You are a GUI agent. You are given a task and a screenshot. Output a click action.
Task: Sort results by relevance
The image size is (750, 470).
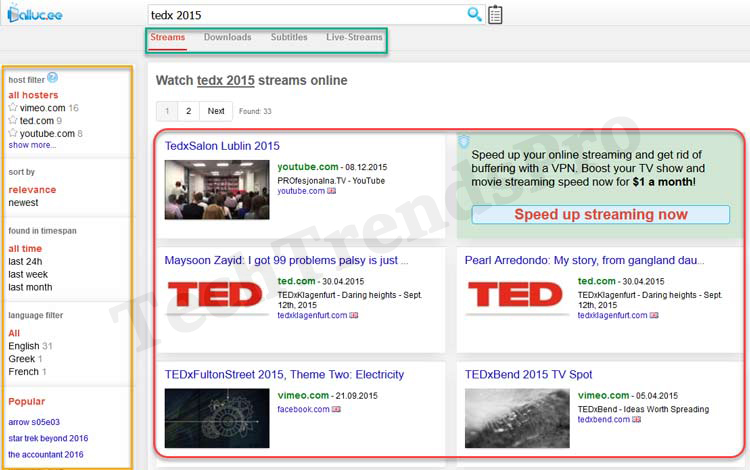pyautogui.click(x=32, y=190)
